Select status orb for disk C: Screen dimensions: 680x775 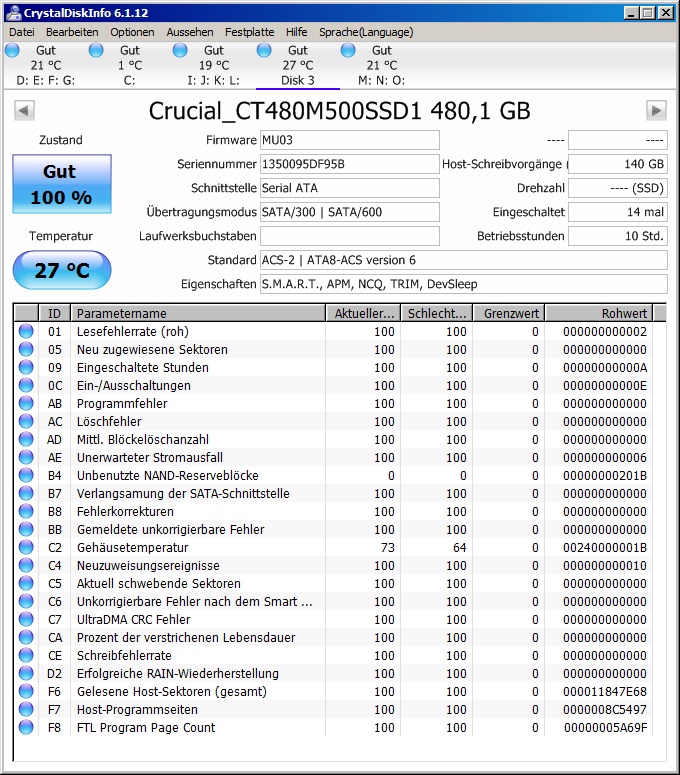(96, 50)
